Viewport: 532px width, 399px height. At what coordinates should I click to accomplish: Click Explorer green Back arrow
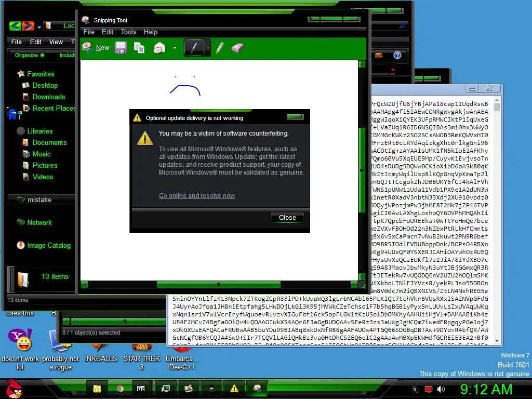click(15, 25)
